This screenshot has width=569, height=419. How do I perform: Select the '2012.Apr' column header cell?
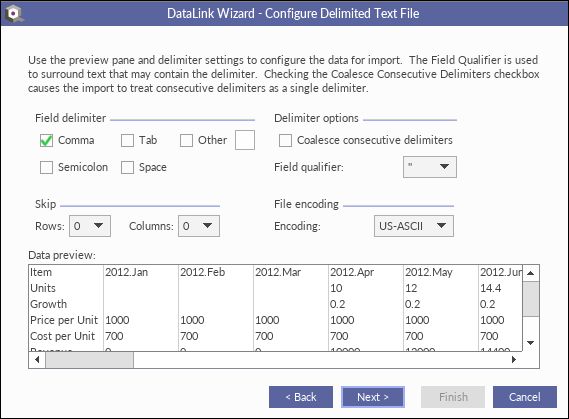[366, 272]
